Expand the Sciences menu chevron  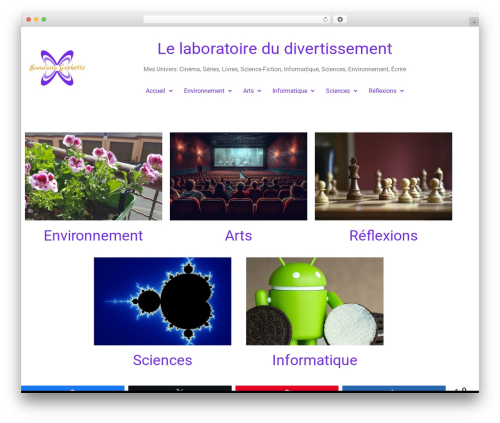click(x=355, y=91)
